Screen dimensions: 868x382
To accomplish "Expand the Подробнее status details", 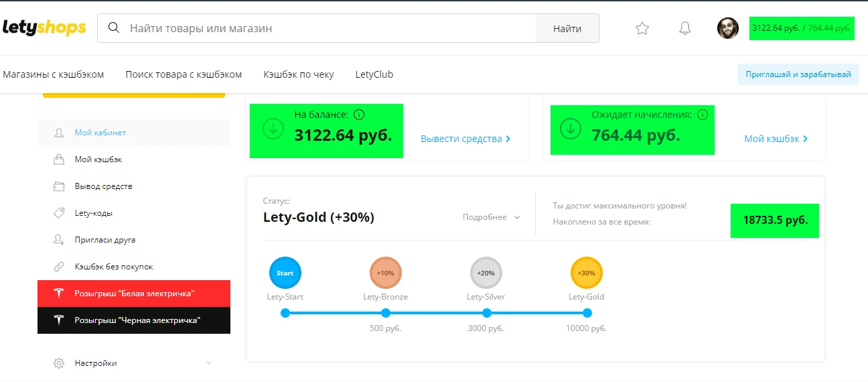I will [x=492, y=217].
